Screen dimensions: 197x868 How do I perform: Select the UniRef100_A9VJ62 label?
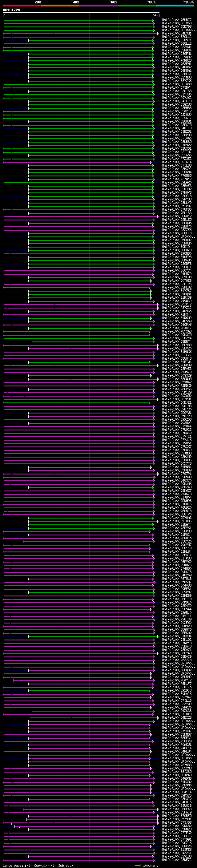pyautogui.click(x=177, y=98)
